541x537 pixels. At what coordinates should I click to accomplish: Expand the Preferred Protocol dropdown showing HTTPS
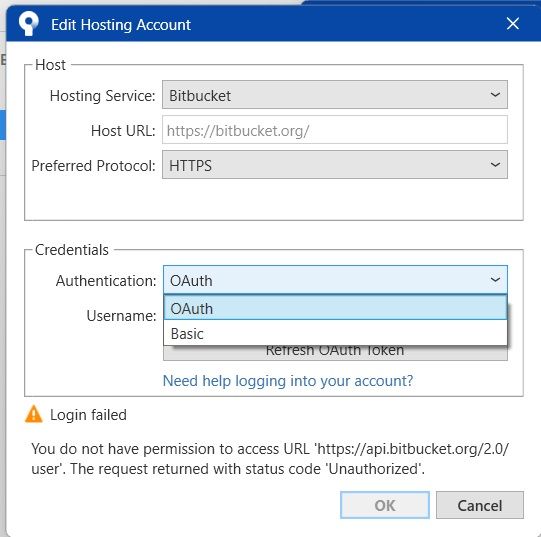[x=335, y=165]
